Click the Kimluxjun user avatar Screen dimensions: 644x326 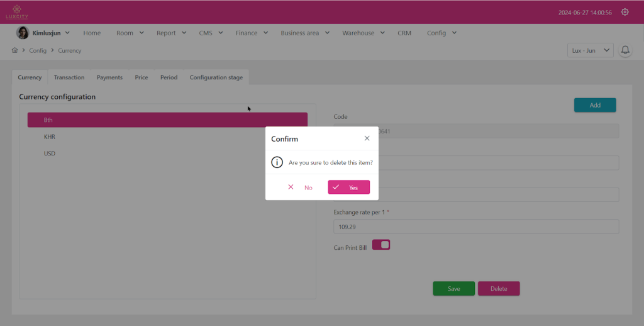tap(23, 33)
